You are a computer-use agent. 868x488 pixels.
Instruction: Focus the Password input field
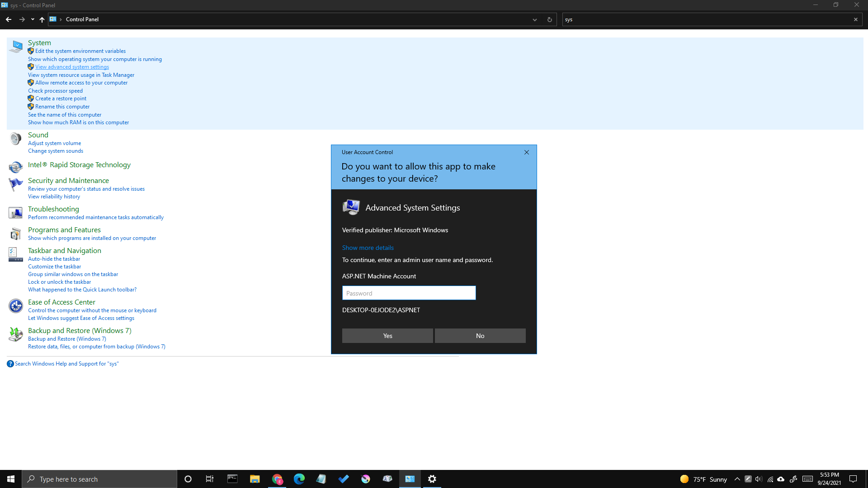point(409,293)
